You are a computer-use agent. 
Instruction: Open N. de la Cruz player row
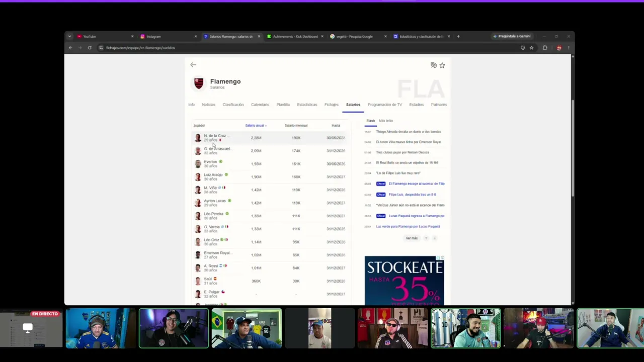pyautogui.click(x=270, y=138)
